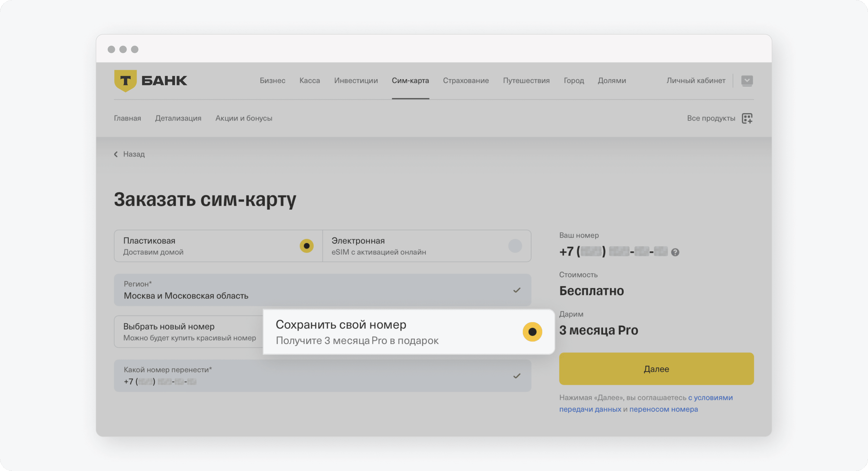
Task: Go to Инвестиции section
Action: pos(356,81)
